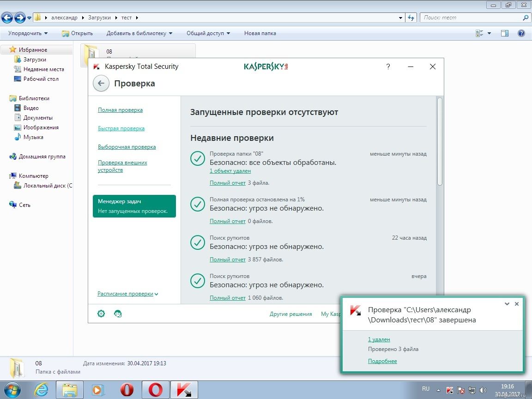Image resolution: width=532 pixels, height=399 pixels.
Task: Click RU language indicator in taskbar
Action: click(x=426, y=389)
